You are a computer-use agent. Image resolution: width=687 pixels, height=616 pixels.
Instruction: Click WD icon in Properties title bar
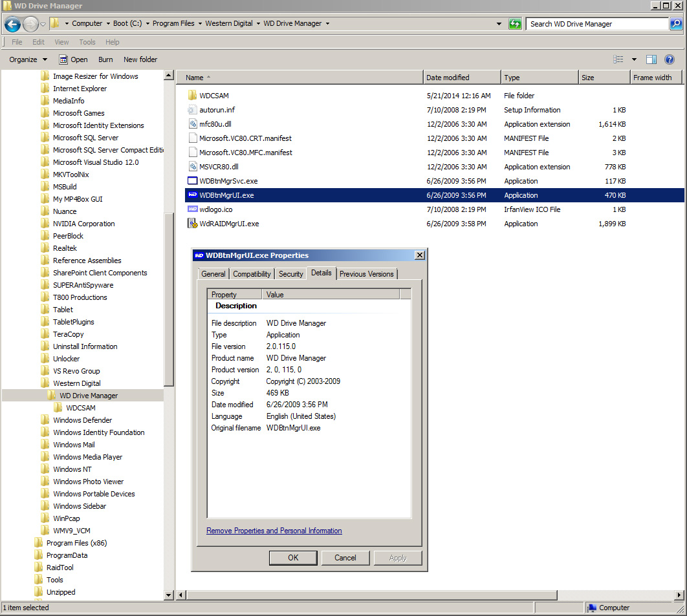click(x=199, y=255)
